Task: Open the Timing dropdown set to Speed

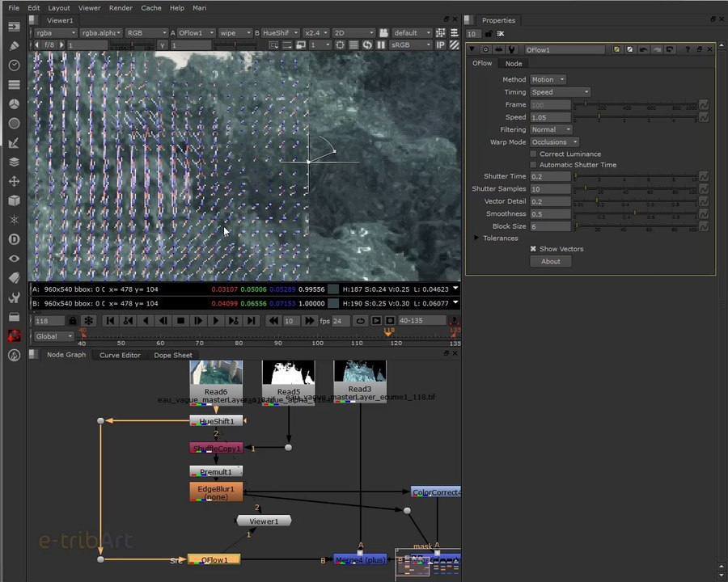Action: click(x=560, y=92)
